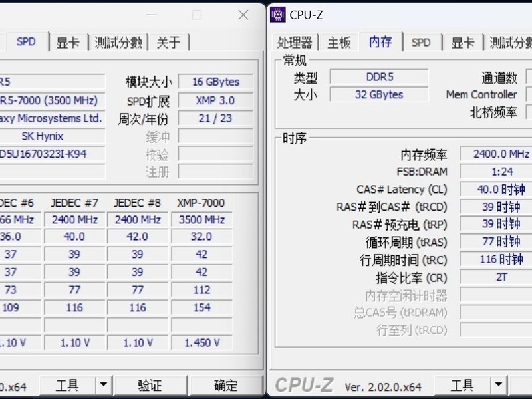Select the 内存 tab in right window
Image resolution: width=532 pixels, height=399 pixels.
380,42
